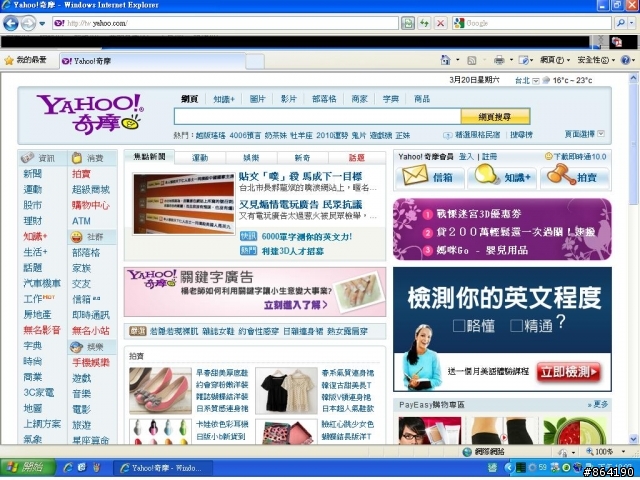Image resolution: width=640 pixels, height=480 pixels.
Task: Click the 登入 login link
Action: point(466,157)
